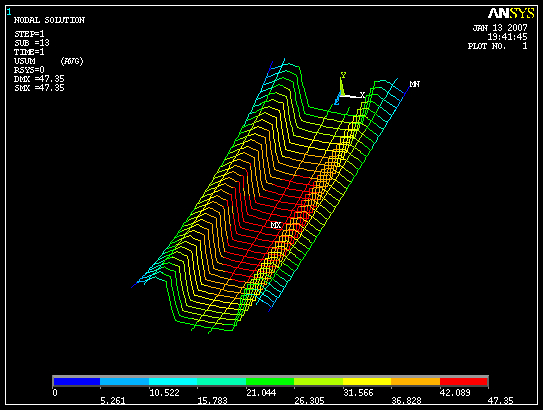Click the SMX =47.35 label
Viewport: 543px width, 410px height.
click(x=39, y=88)
